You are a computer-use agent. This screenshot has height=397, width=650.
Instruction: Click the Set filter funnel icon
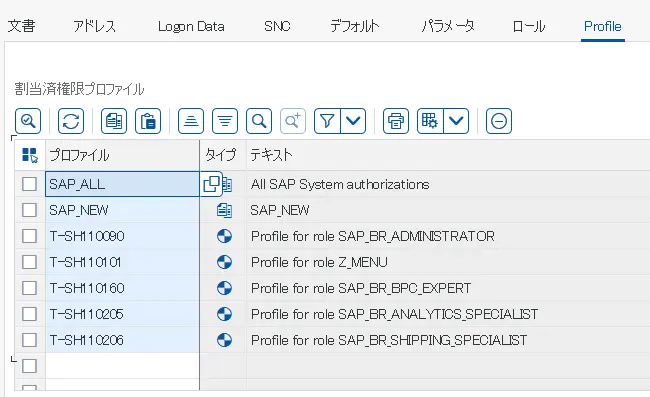click(x=327, y=121)
